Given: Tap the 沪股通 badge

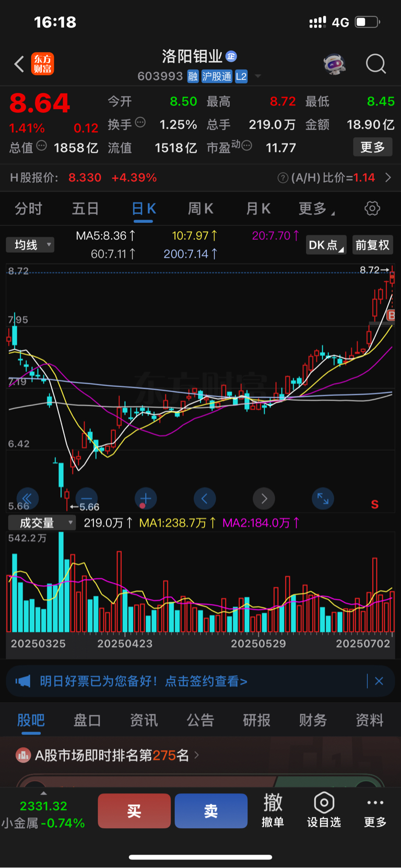Looking at the screenshot, I should click(x=217, y=77).
